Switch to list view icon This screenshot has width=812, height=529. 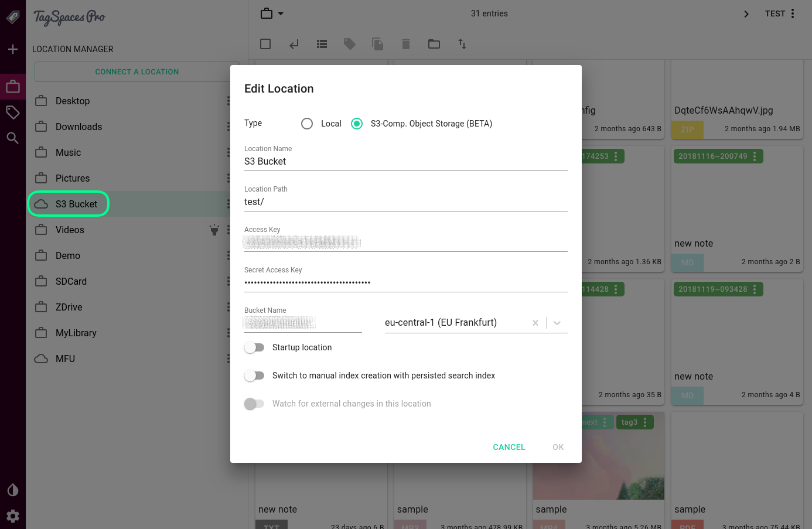pos(322,44)
